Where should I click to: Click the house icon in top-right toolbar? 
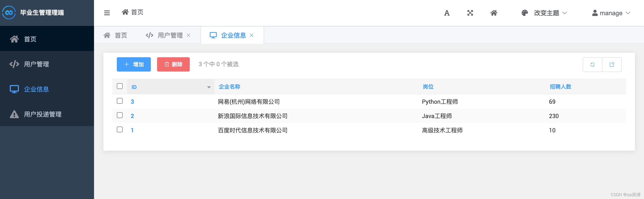494,13
